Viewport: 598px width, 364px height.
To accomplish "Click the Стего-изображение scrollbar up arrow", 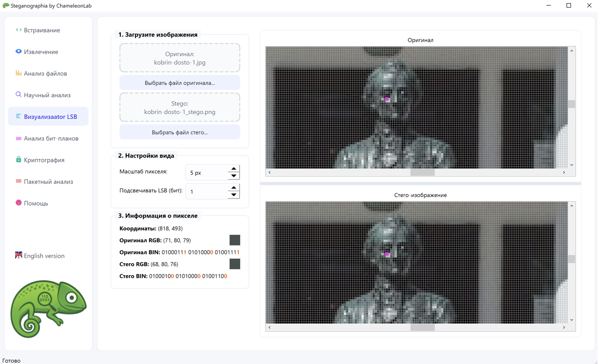I will pos(571,206).
